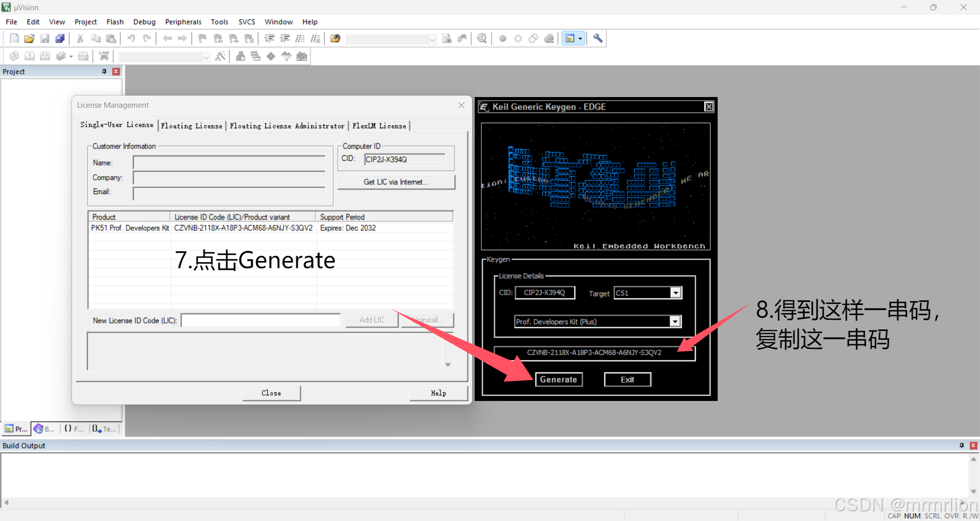Open the Project menu

point(86,22)
